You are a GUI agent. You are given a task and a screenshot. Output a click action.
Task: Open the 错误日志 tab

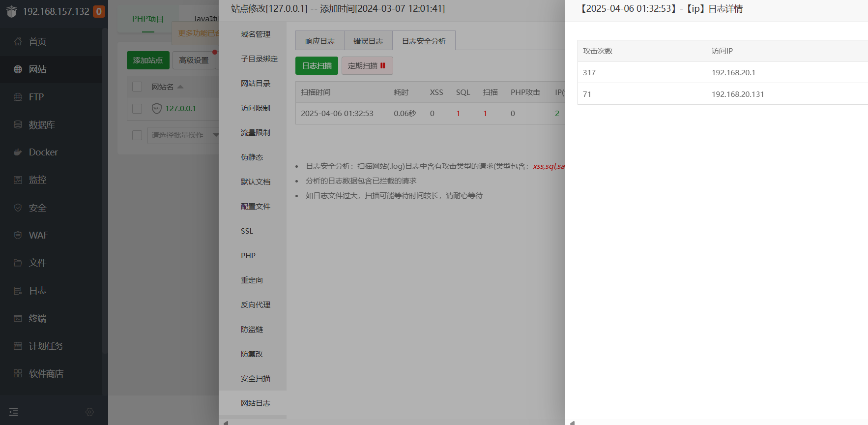pyautogui.click(x=368, y=41)
